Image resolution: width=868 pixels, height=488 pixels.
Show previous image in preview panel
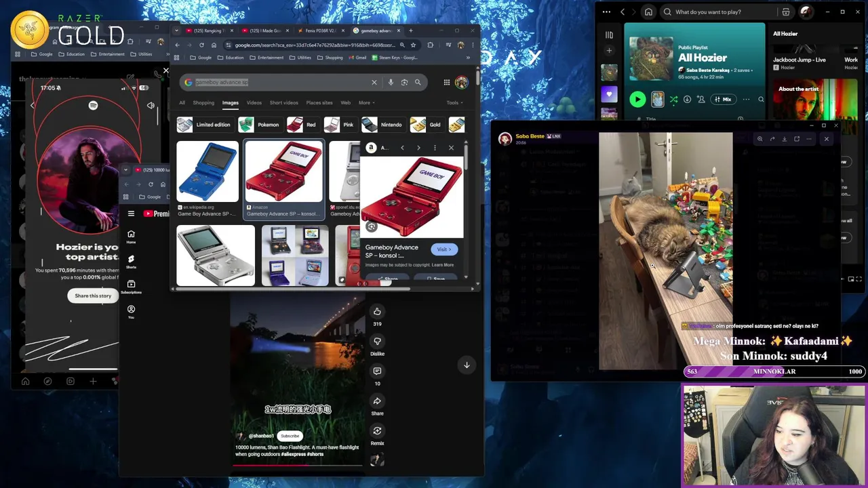tap(402, 147)
